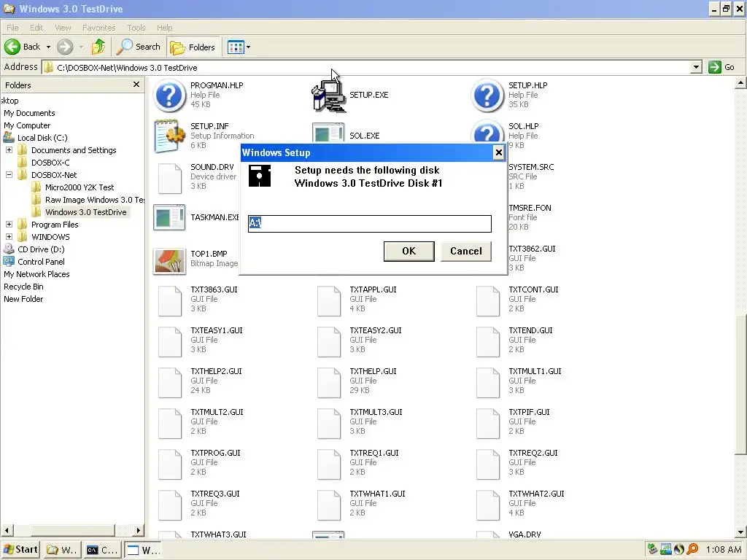The height and width of the screenshot is (560, 747).
Task: Expand the Address bar dropdown
Action: [x=696, y=67]
